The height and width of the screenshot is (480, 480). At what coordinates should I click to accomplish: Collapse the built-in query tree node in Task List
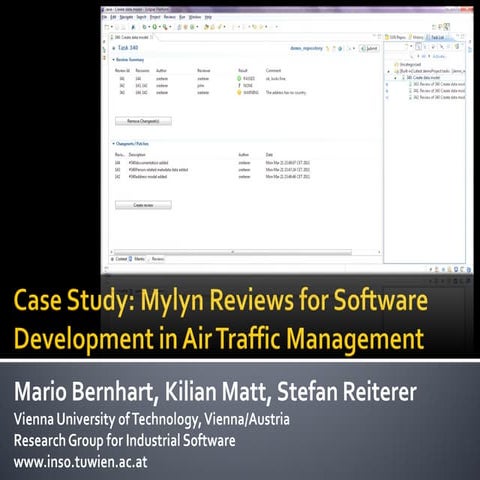[x=388, y=71]
